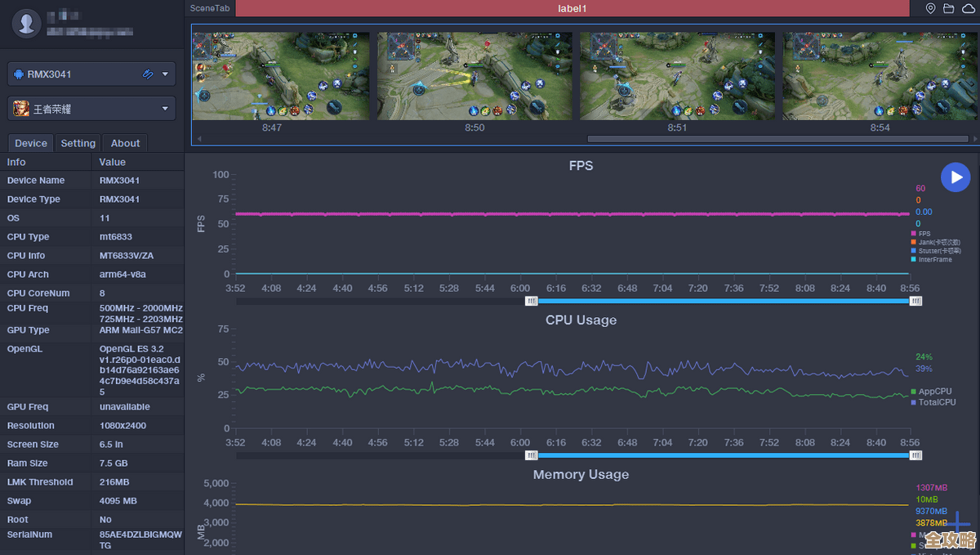Click the left handle of the FPS range slider
980x555 pixels.
[x=532, y=301]
